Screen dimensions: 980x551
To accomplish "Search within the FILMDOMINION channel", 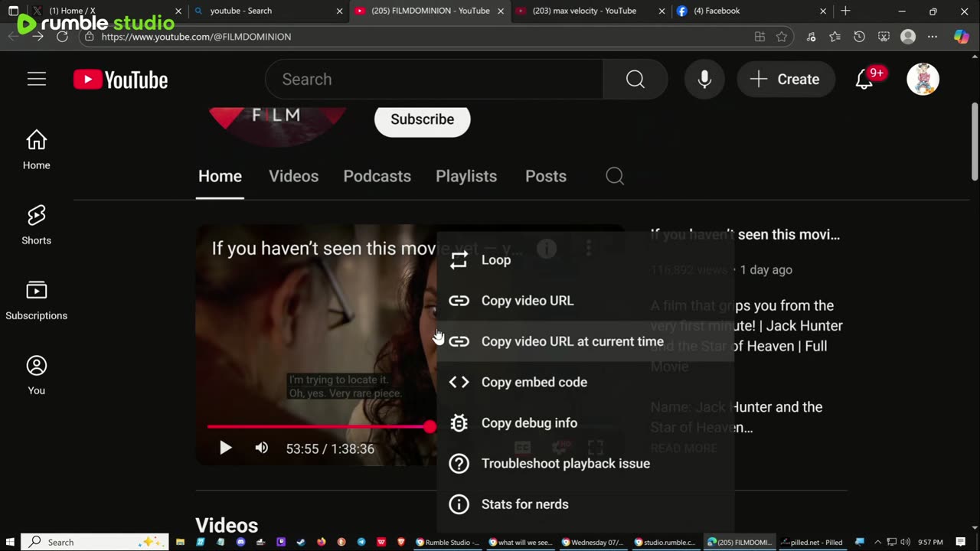I will 615,176.
